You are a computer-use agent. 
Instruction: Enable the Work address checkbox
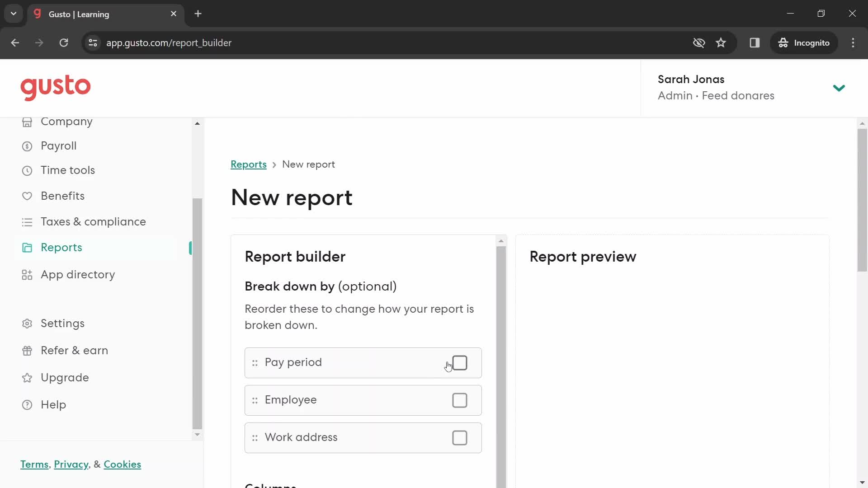pyautogui.click(x=460, y=437)
